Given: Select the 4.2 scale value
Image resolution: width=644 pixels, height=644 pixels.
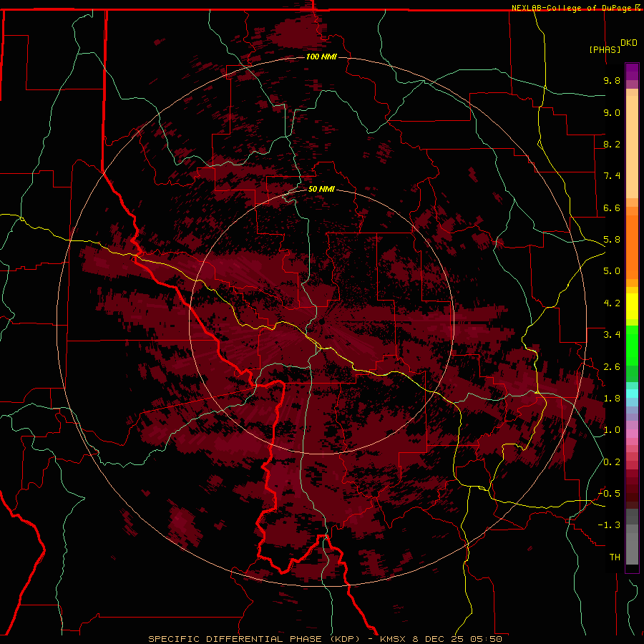Looking at the screenshot, I should [612, 303].
